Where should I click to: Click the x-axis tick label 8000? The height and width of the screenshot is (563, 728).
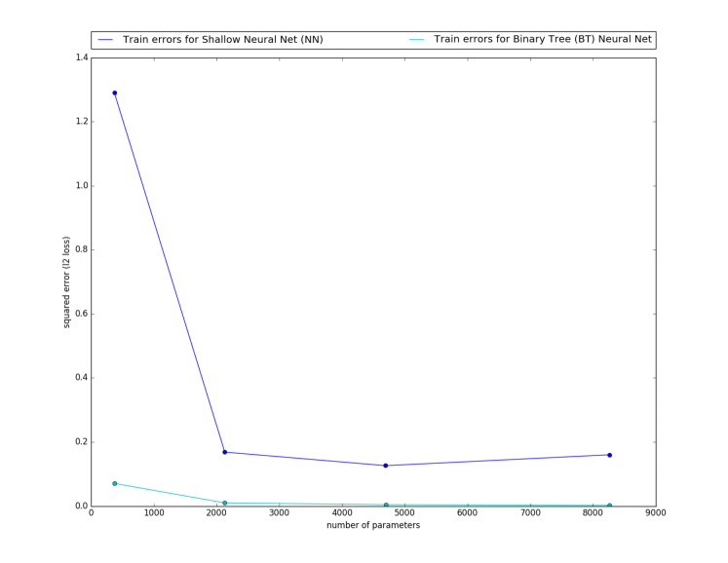tap(593, 513)
